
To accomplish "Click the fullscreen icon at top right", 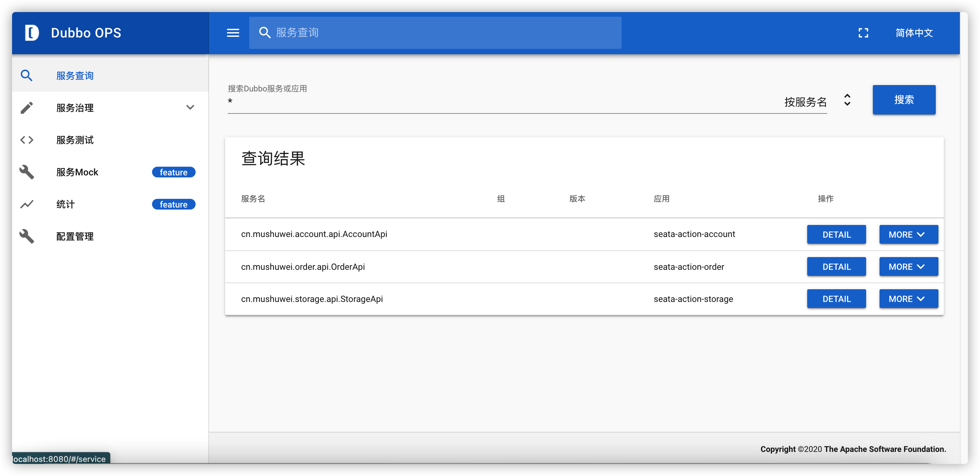I will [863, 33].
